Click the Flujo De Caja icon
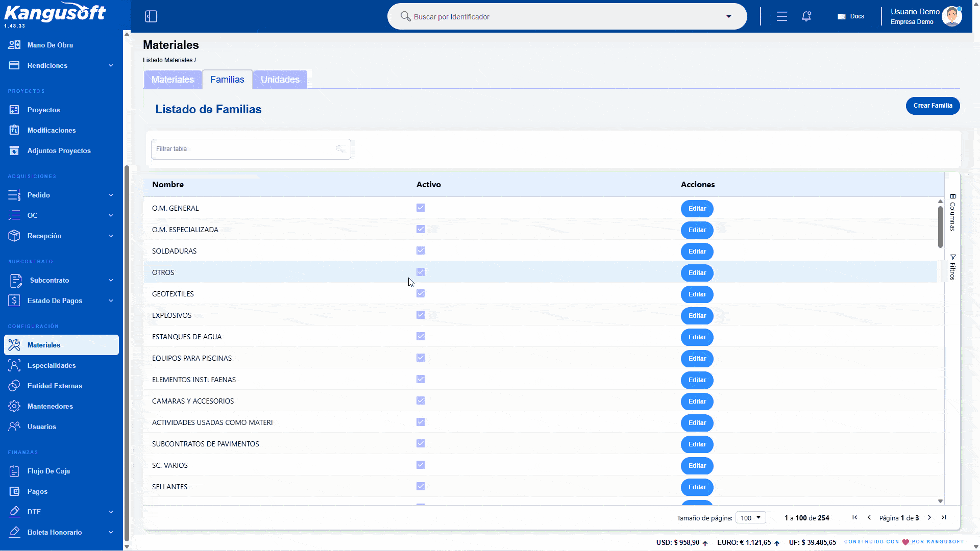This screenshot has width=980, height=551. pos(14,471)
